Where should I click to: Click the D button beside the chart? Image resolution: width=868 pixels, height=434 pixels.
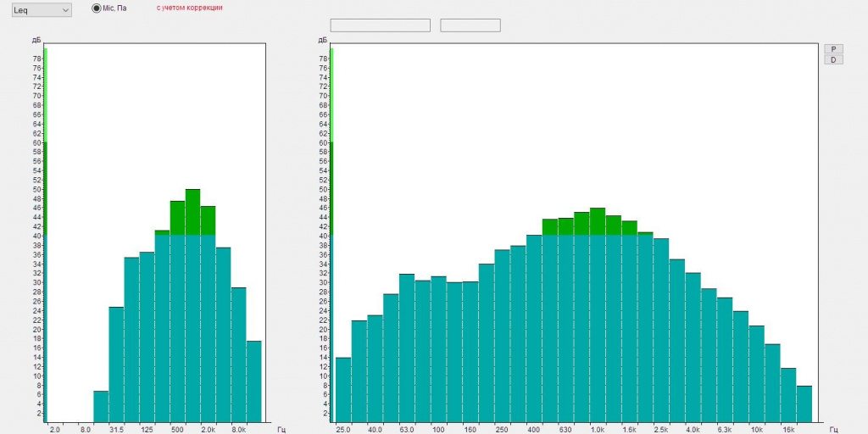point(834,59)
